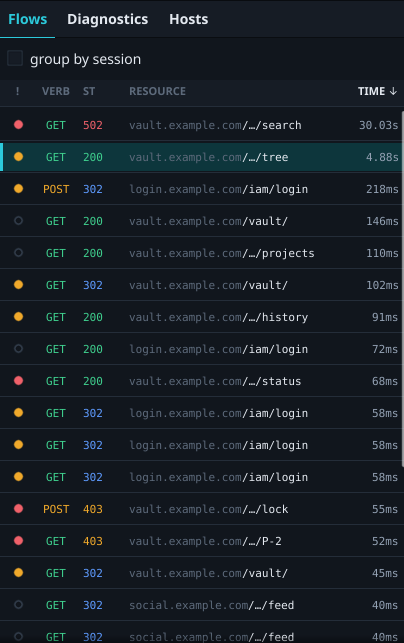
Task: Click red severity dot on the 502 search row
Action: (18, 125)
